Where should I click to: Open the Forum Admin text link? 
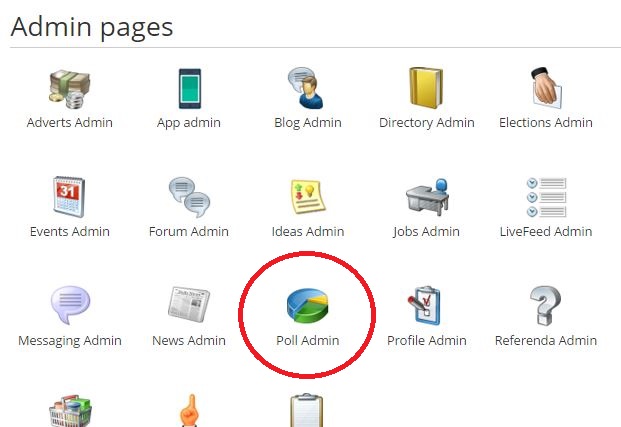[x=189, y=231]
